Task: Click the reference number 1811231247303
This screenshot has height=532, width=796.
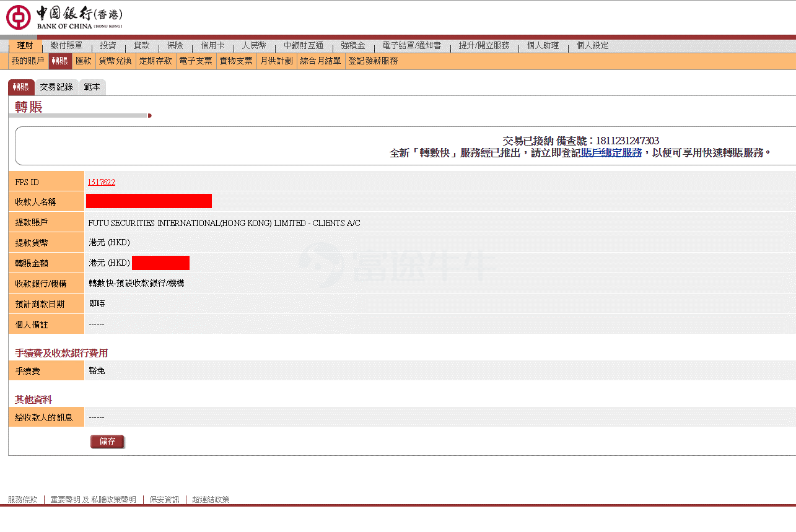Action: pos(628,141)
